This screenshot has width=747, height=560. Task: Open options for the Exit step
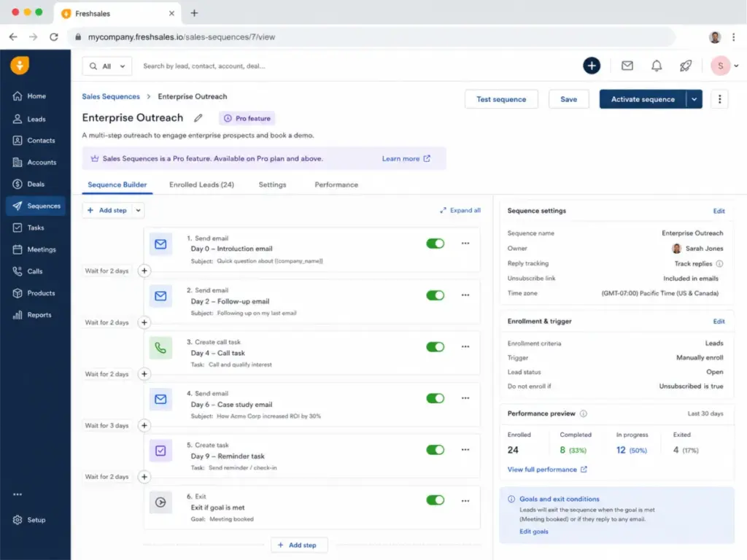click(465, 501)
